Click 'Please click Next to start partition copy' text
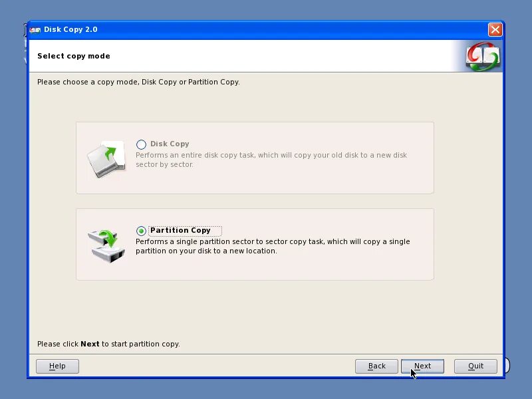 coord(108,344)
